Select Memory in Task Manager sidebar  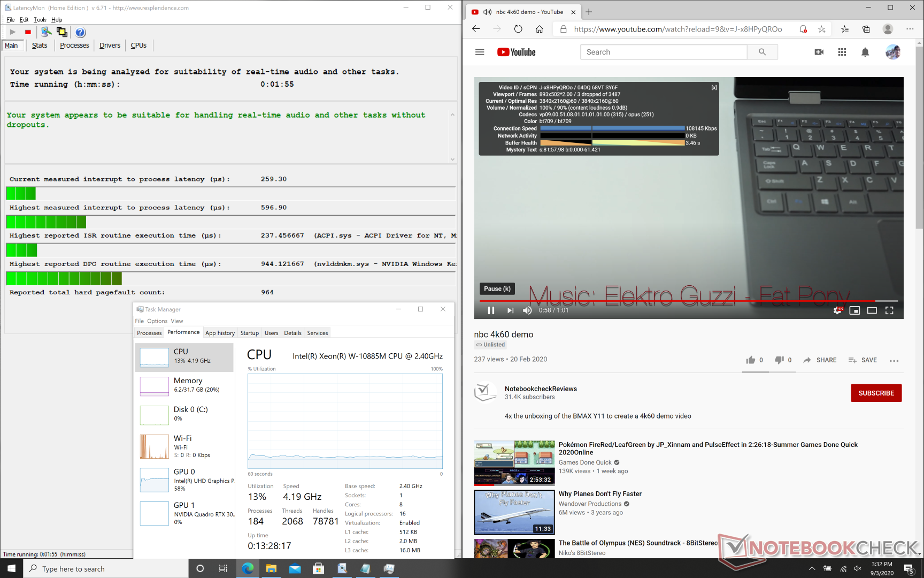pyautogui.click(x=185, y=386)
